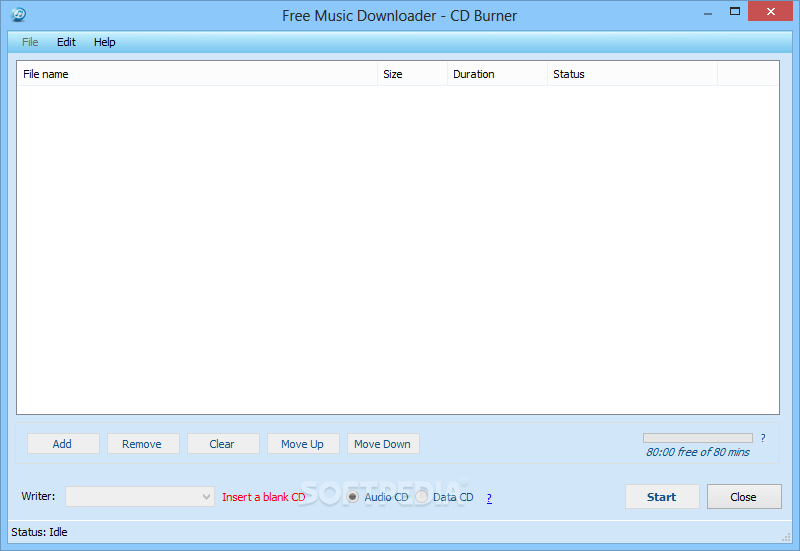The height and width of the screenshot is (551, 800).
Task: Sort by File name column header
Action: coord(197,74)
